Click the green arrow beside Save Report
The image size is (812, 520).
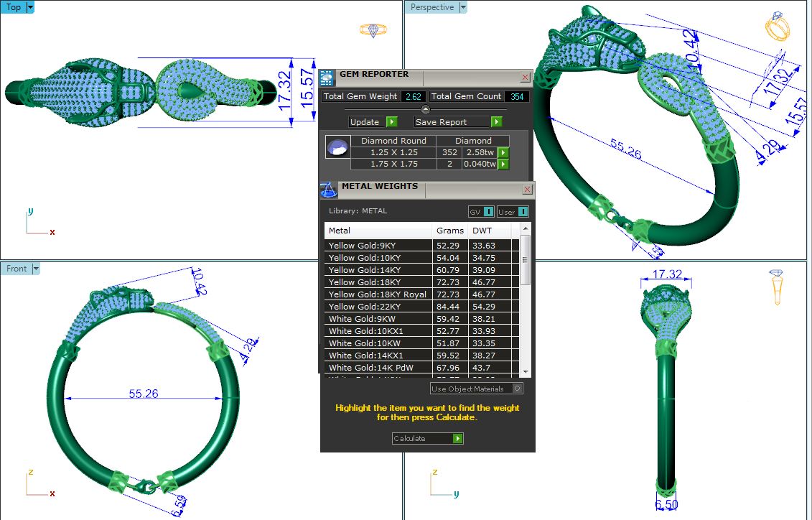[x=496, y=122]
